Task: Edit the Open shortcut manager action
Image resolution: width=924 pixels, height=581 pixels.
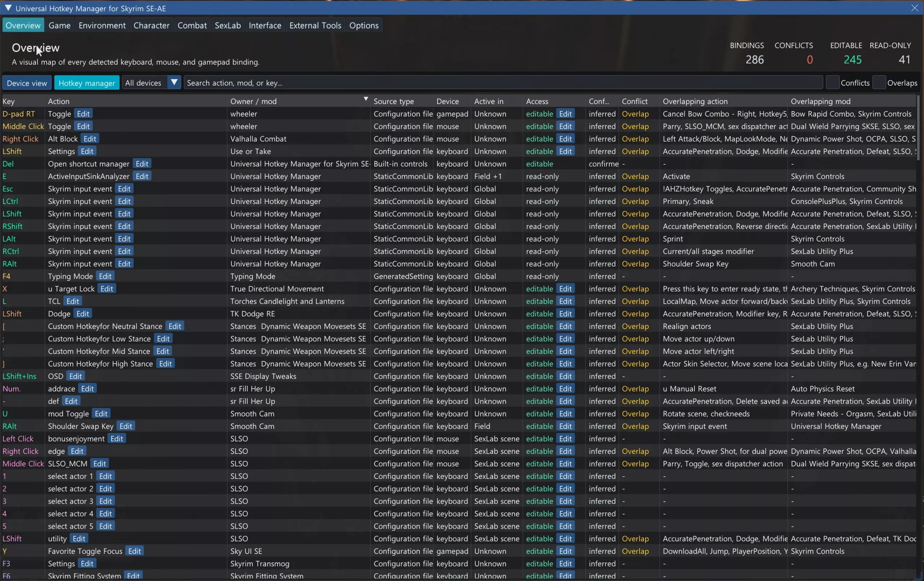Action: [142, 164]
